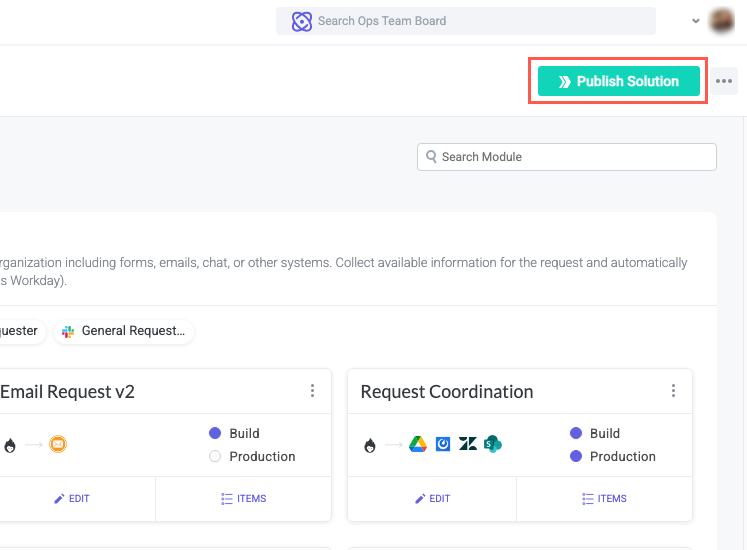This screenshot has height=550, width=747.
Task: Expand the account dropdown chevron
Action: point(696,21)
